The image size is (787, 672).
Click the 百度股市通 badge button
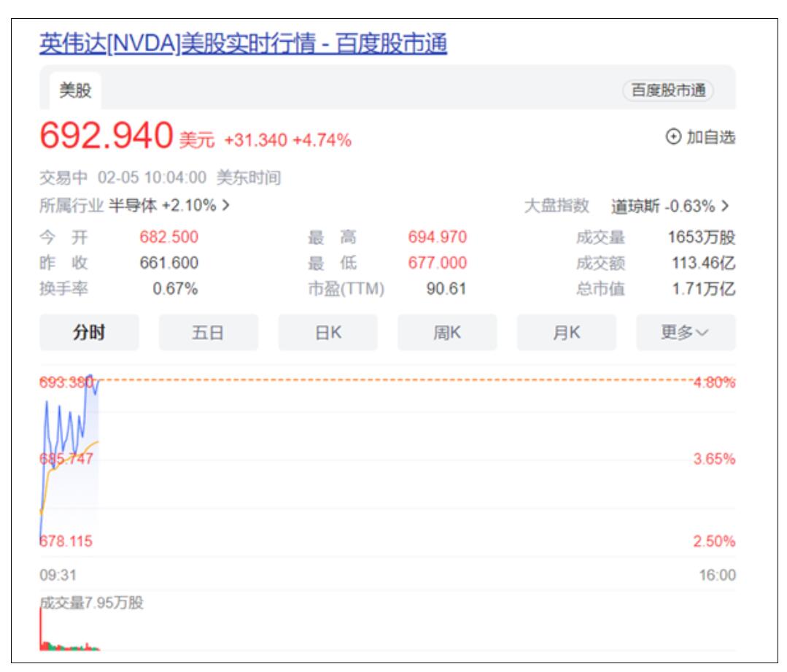pos(668,90)
